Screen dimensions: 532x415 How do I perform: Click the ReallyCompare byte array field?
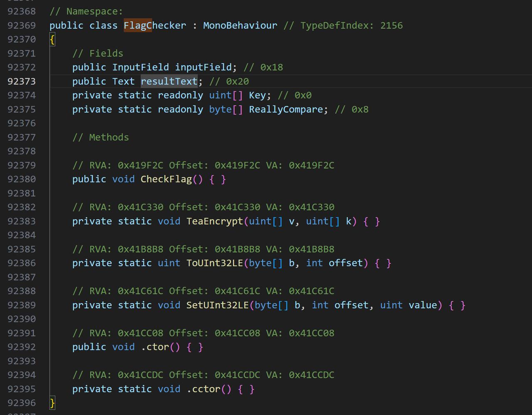click(286, 110)
